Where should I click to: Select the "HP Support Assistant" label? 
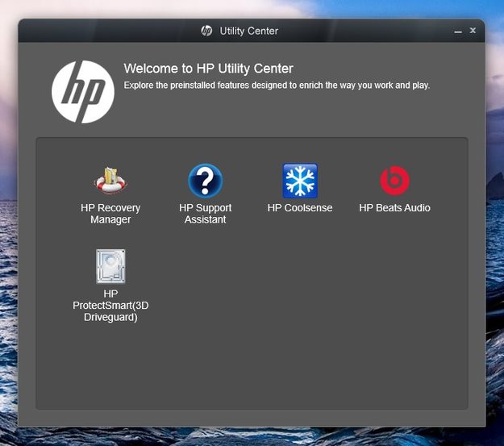pyautogui.click(x=205, y=214)
